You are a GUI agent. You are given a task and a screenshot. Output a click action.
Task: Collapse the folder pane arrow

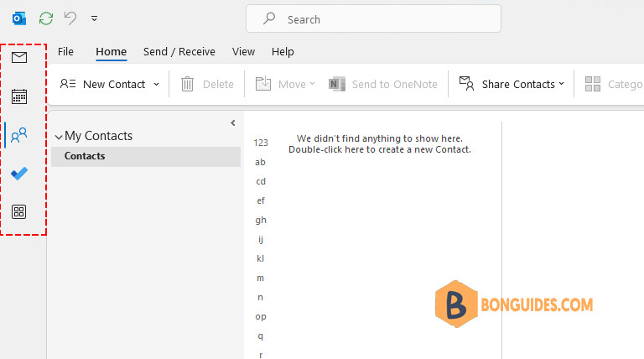233,122
